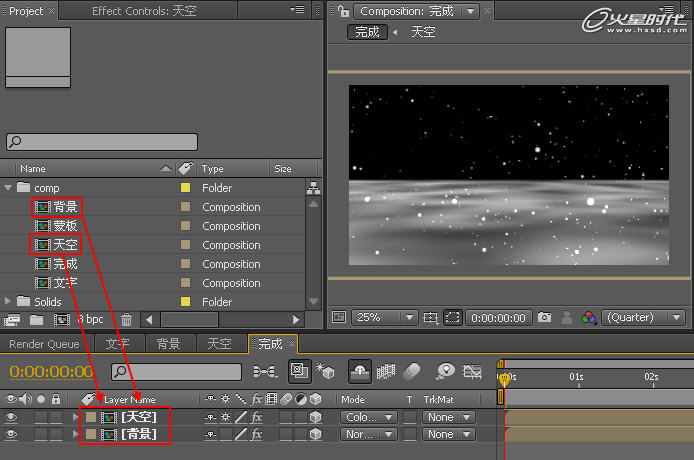Toggle the viewer lock icon beside Composition dropdown

(343, 11)
